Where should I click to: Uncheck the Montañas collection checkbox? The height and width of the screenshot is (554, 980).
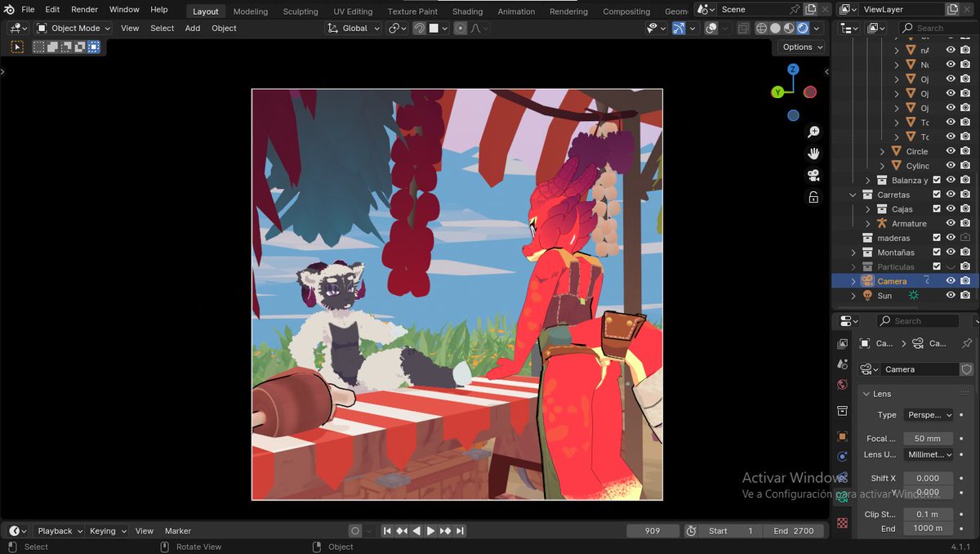click(937, 252)
